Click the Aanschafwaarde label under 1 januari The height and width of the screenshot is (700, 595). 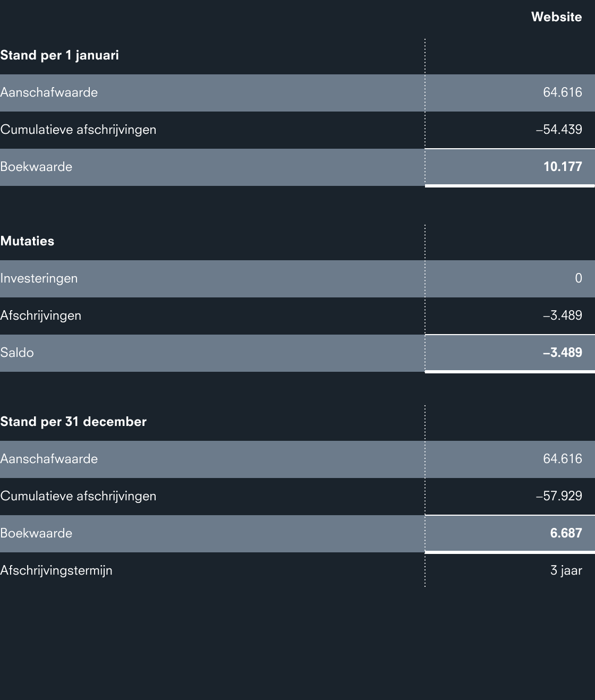point(49,92)
